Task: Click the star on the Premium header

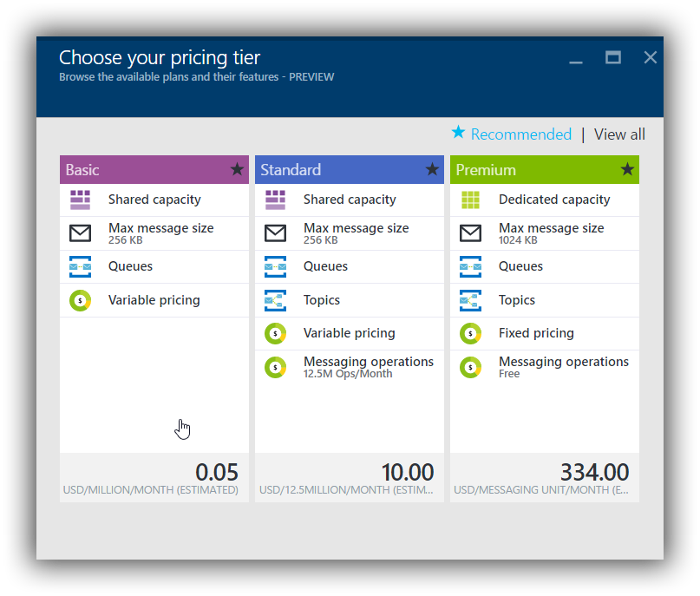Action: tap(627, 169)
